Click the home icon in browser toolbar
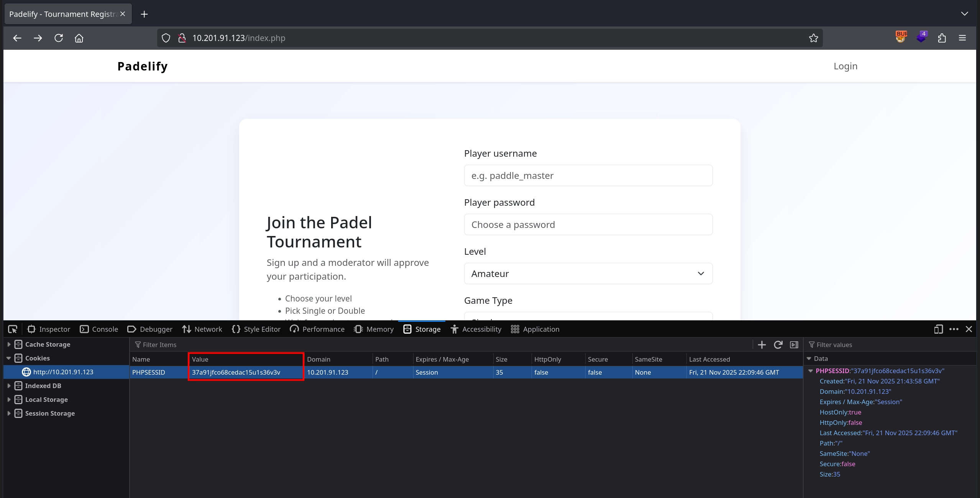This screenshot has height=498, width=980. pyautogui.click(x=79, y=38)
